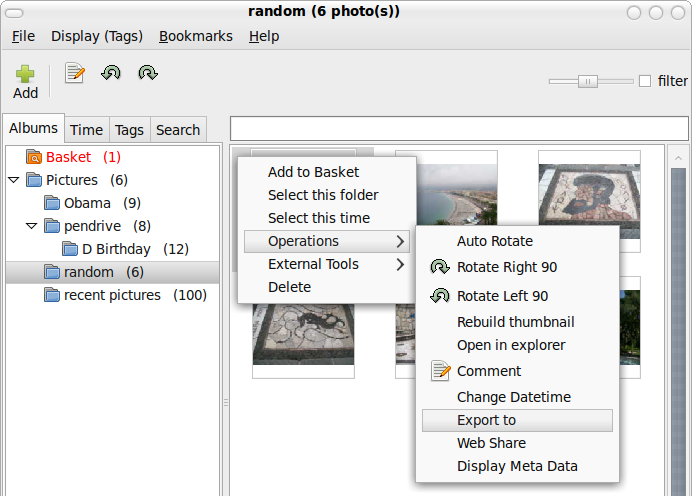Select the recent pictures folder
Viewport: 692px width, 496px height.
tap(112, 295)
